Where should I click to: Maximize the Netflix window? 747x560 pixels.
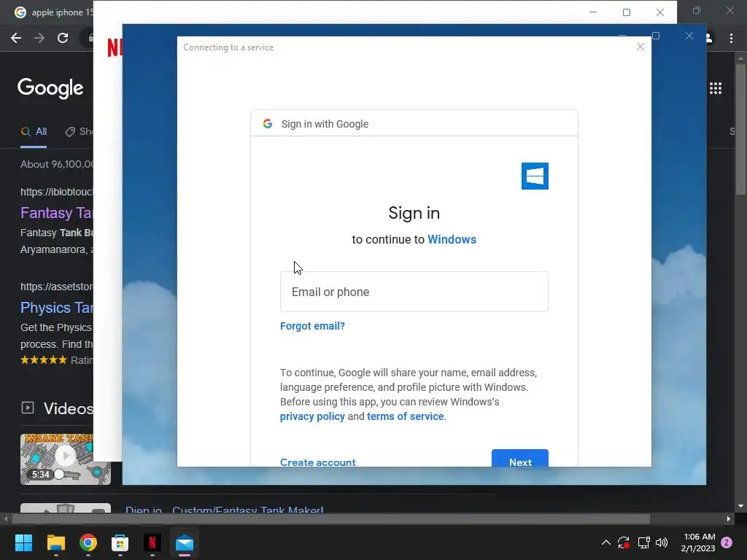[627, 12]
